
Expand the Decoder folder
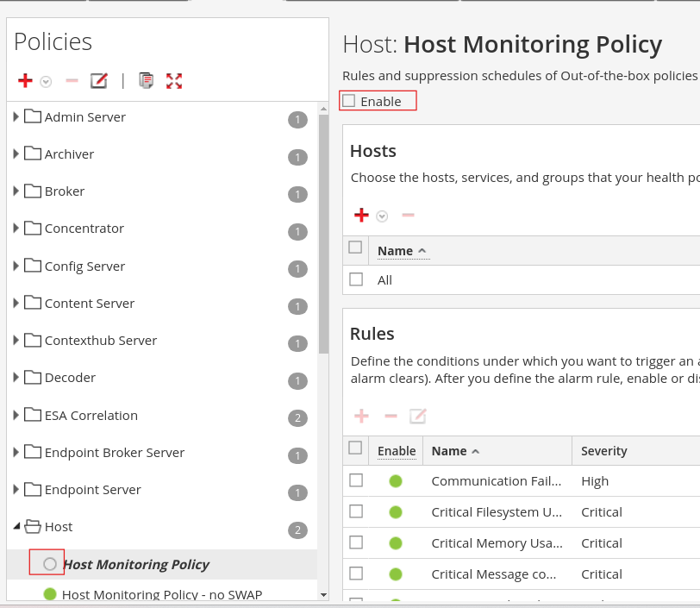(16, 377)
